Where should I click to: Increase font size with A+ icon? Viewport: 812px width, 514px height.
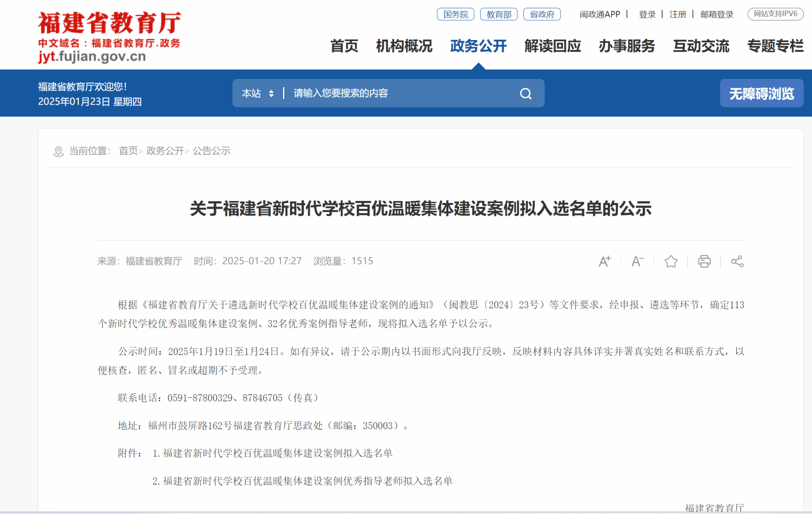click(605, 261)
